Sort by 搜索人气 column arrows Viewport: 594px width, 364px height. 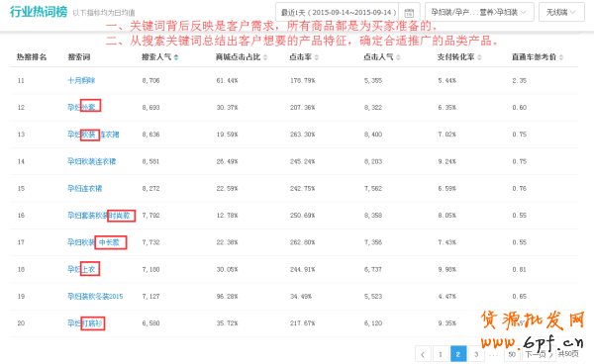[176, 57]
